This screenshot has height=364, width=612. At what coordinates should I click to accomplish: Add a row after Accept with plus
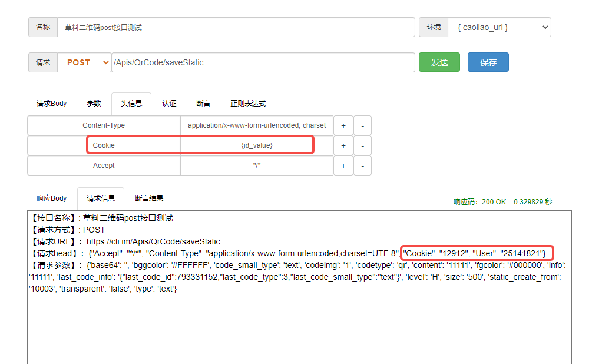pyautogui.click(x=343, y=166)
